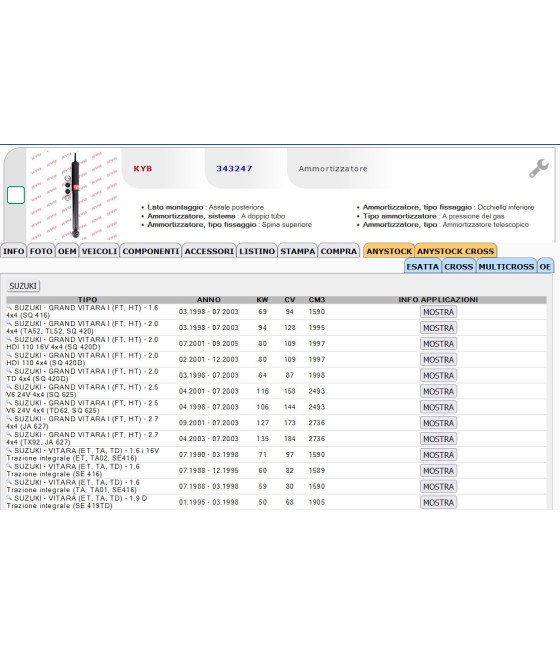Image resolution: width=560 pixels, height=655 pixels.
Task: Tick the green checkbox beside product image
Action: [x=16, y=195]
